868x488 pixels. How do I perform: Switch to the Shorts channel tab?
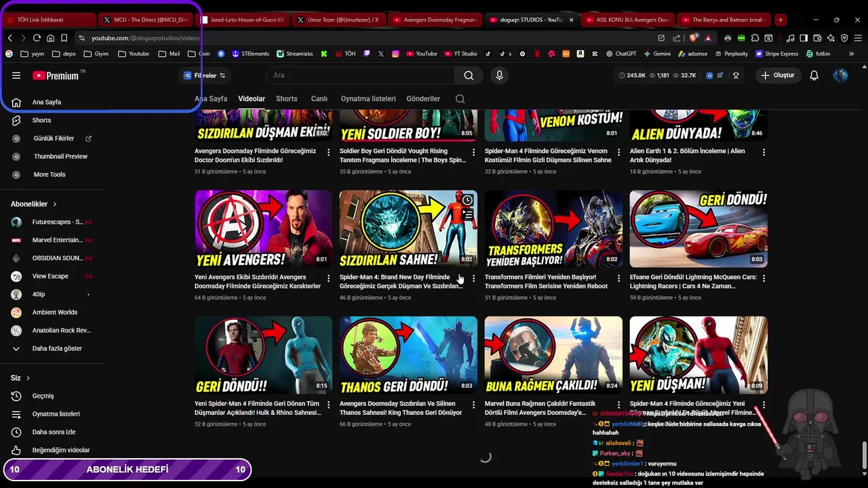point(287,99)
